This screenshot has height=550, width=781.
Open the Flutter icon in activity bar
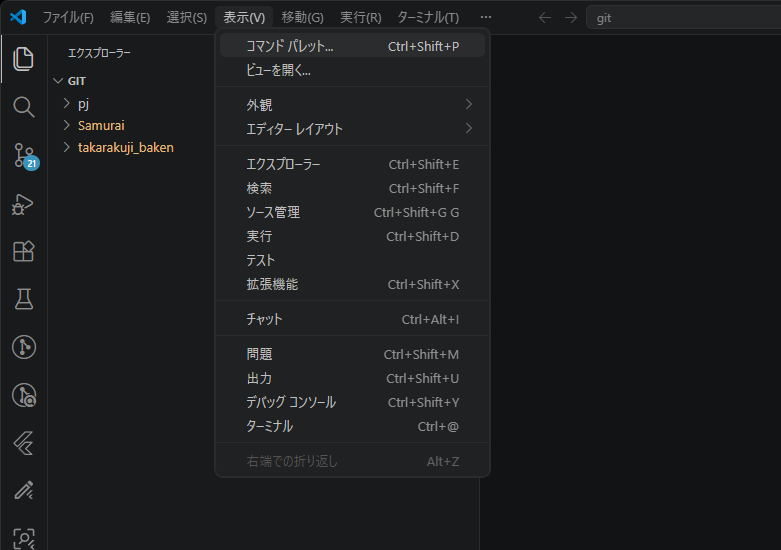pos(23,443)
